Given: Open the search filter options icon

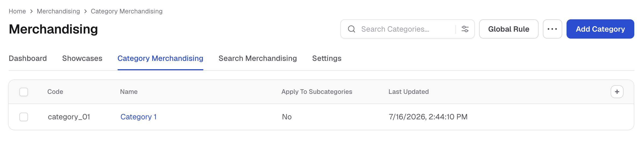Looking at the screenshot, I should 465,29.
